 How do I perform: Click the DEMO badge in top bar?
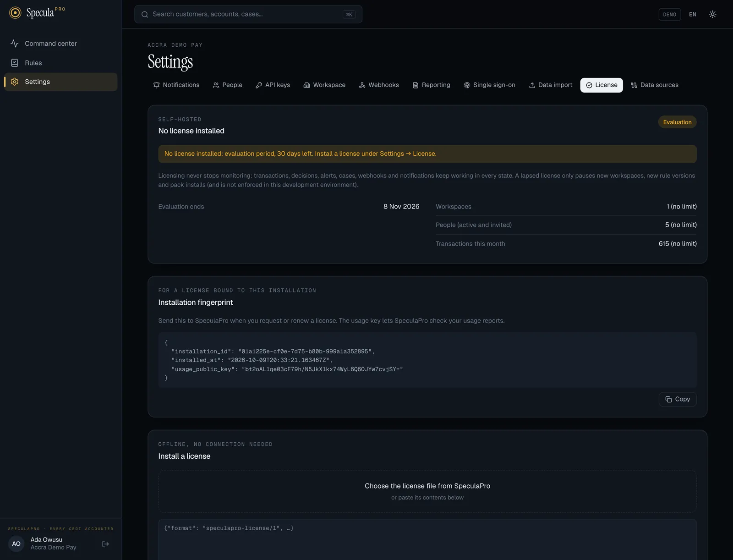(x=669, y=15)
